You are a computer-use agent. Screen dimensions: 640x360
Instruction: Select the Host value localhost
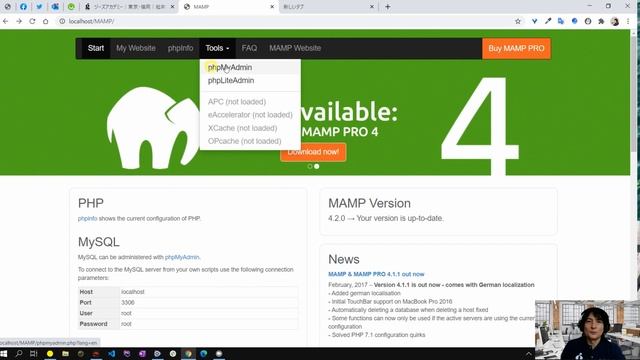pos(133,292)
